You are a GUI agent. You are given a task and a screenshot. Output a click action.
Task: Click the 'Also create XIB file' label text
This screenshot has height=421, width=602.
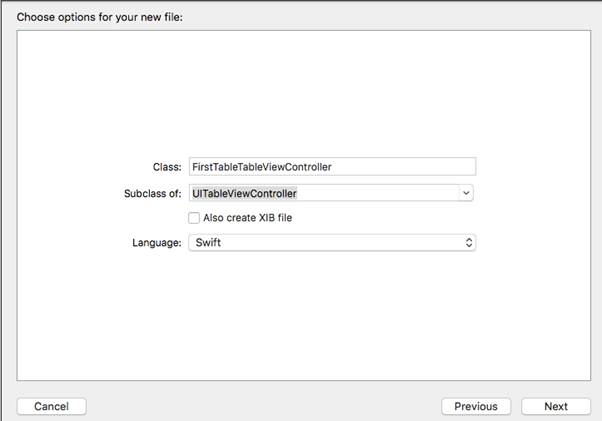pos(248,217)
